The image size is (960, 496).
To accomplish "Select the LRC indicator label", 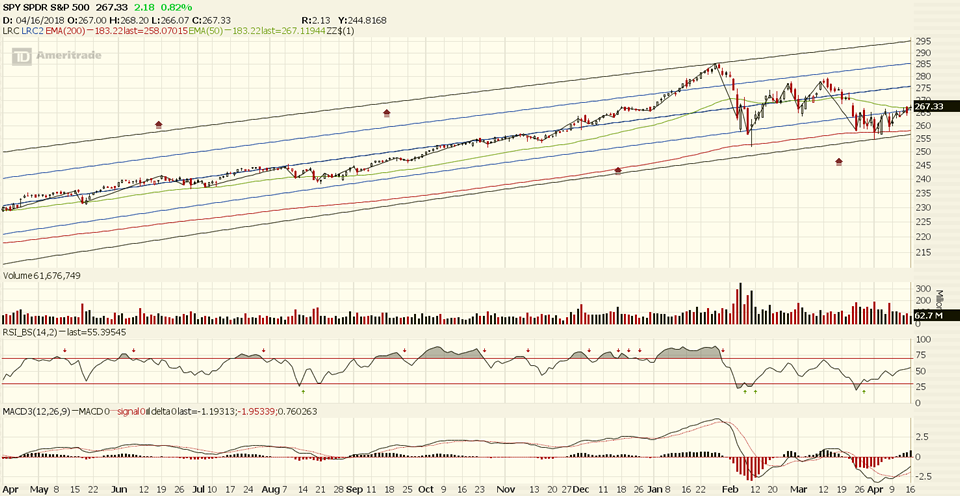I will coord(10,31).
